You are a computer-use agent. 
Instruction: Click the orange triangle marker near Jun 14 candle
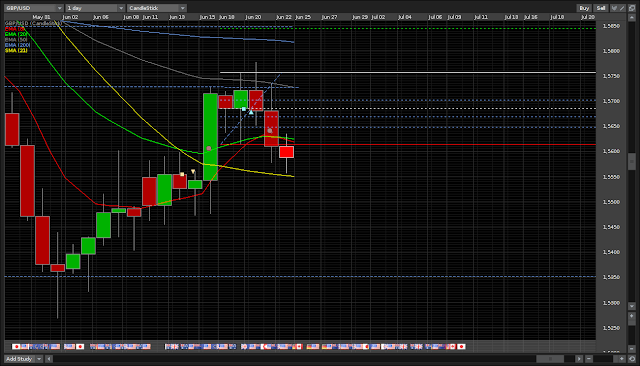click(x=193, y=171)
